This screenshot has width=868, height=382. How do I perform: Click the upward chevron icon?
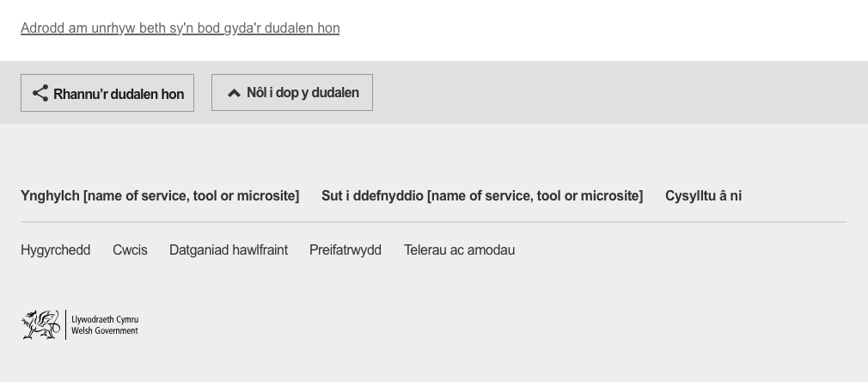pyautogui.click(x=234, y=93)
